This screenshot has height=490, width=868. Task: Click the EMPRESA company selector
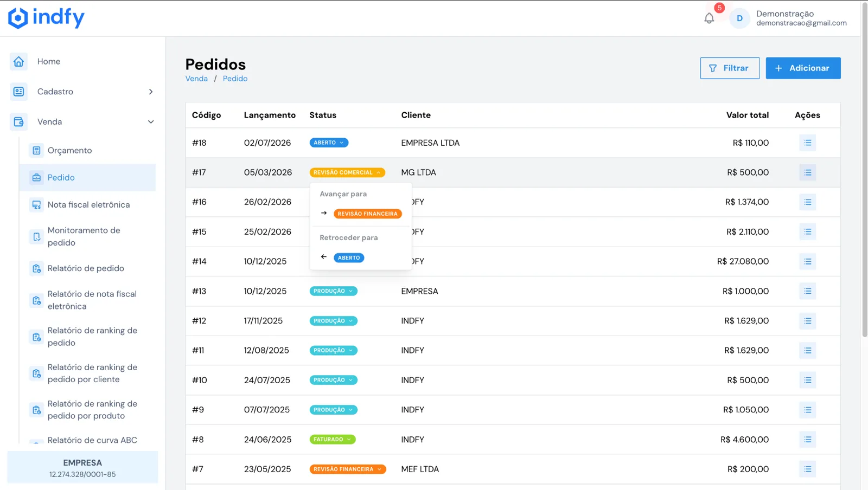click(82, 467)
